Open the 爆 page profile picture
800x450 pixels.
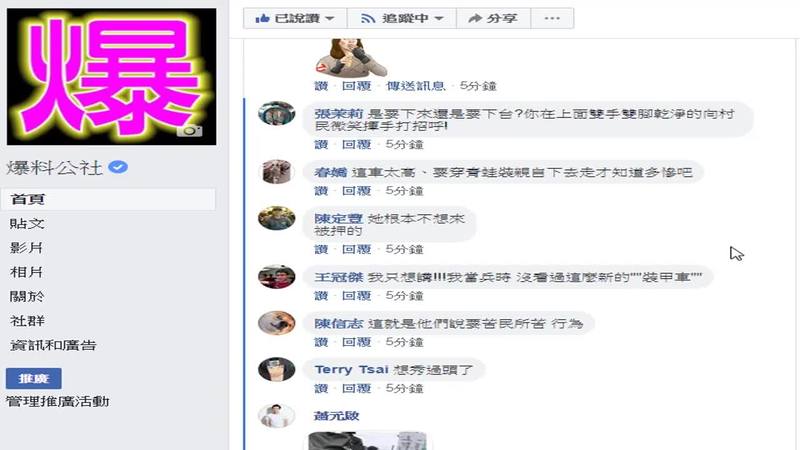point(111,77)
